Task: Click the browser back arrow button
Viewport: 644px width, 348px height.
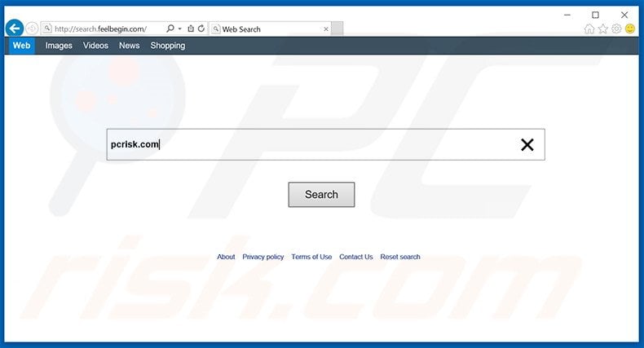Action: click(x=15, y=29)
